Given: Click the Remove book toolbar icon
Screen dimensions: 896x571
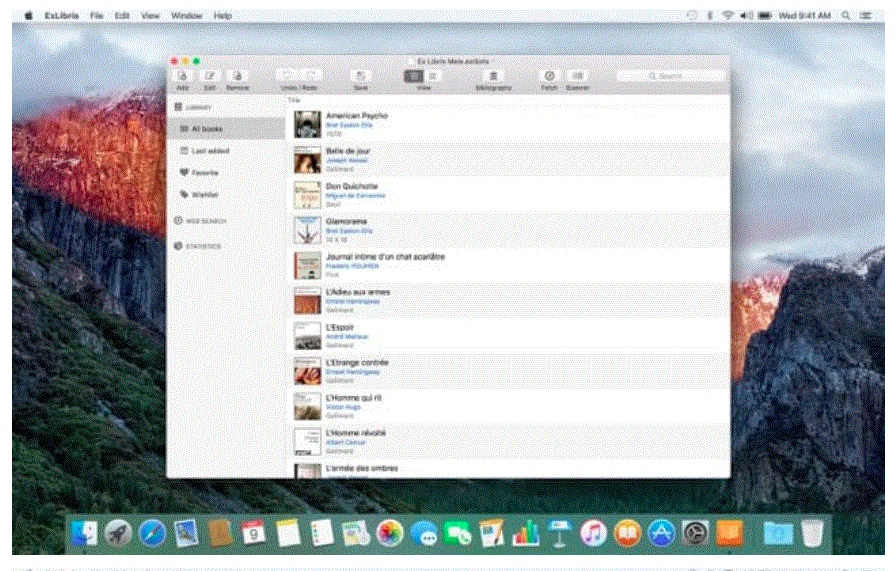Looking at the screenshot, I should pos(238,76).
